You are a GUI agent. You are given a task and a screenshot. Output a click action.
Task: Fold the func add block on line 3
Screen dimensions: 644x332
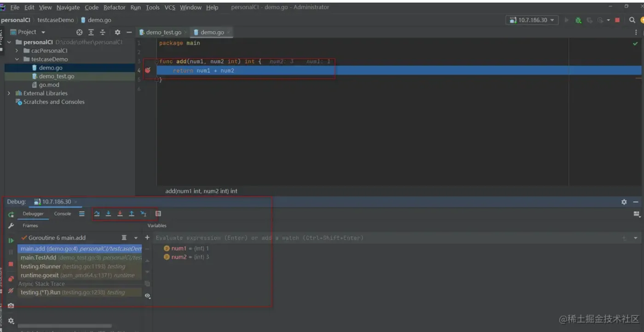(x=156, y=62)
